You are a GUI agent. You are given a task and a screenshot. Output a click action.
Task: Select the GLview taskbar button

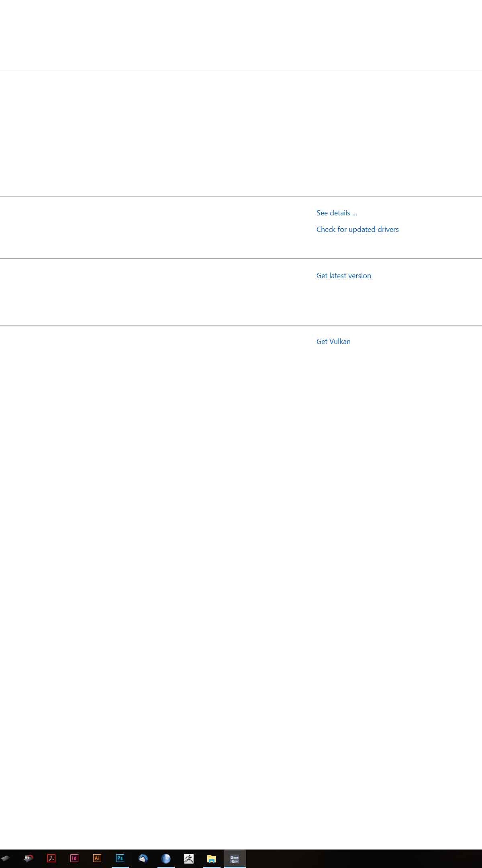pyautogui.click(x=235, y=858)
